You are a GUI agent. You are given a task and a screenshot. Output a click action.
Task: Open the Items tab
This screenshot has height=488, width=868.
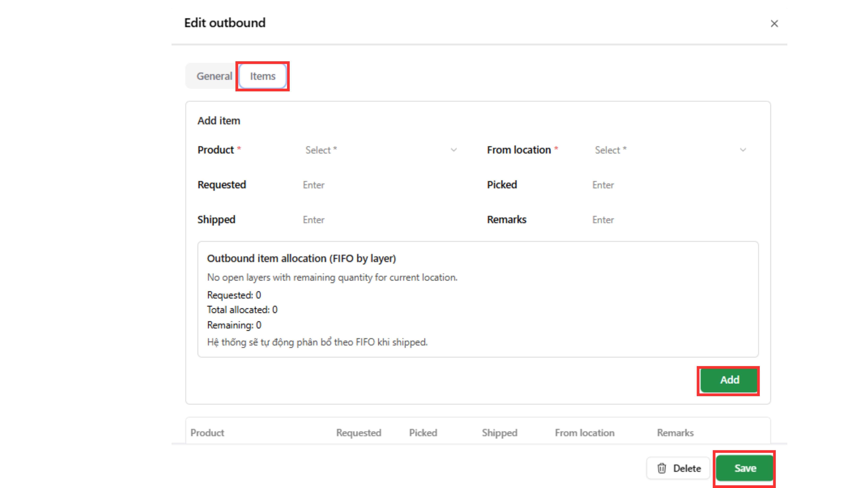263,76
